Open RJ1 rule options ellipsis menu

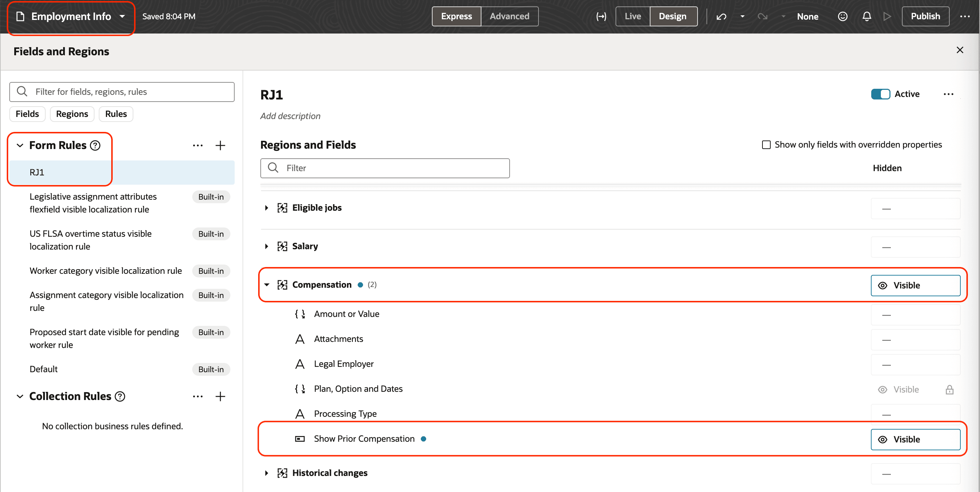948,94
